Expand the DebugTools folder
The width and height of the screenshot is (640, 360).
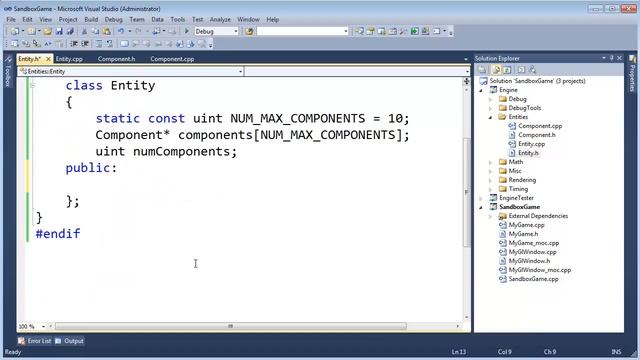point(491,108)
